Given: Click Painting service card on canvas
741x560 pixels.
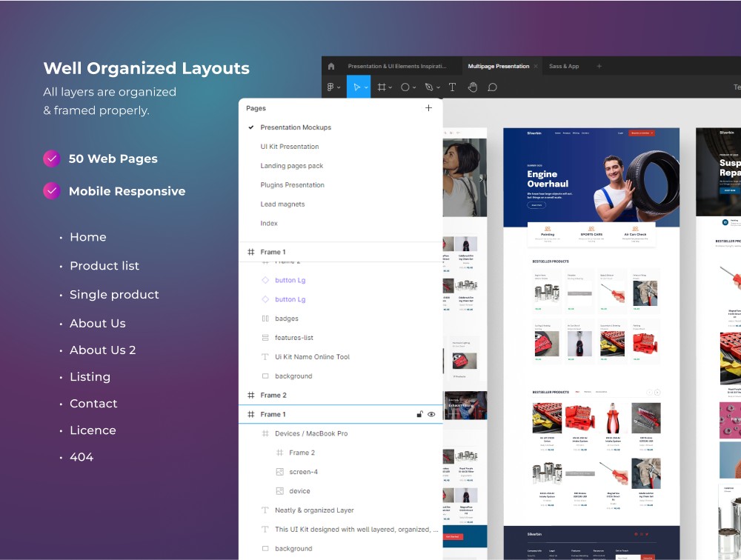Looking at the screenshot, I should click(x=548, y=234).
